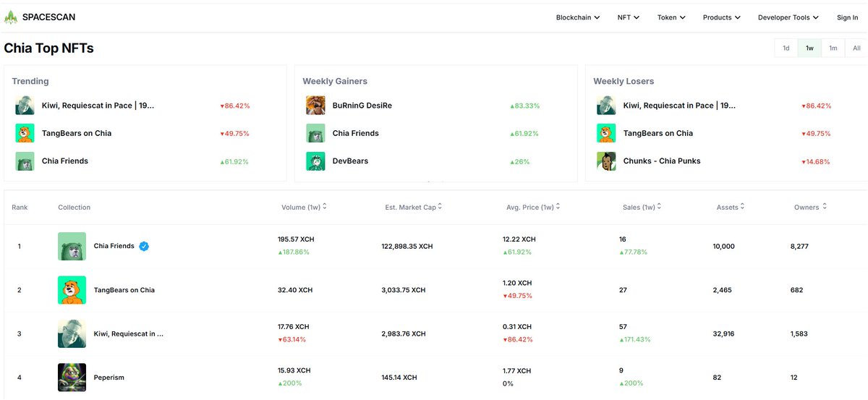Screen dimensions: 868x400
Task: Click DevBears thumbnail icon
Action: (x=315, y=161)
